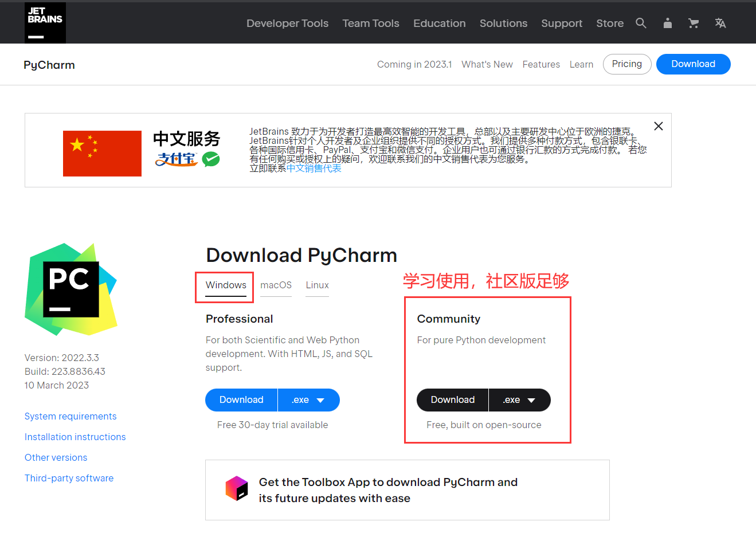This screenshot has height=533, width=756.
Task: Close the Chinese service banner
Action: click(x=659, y=126)
